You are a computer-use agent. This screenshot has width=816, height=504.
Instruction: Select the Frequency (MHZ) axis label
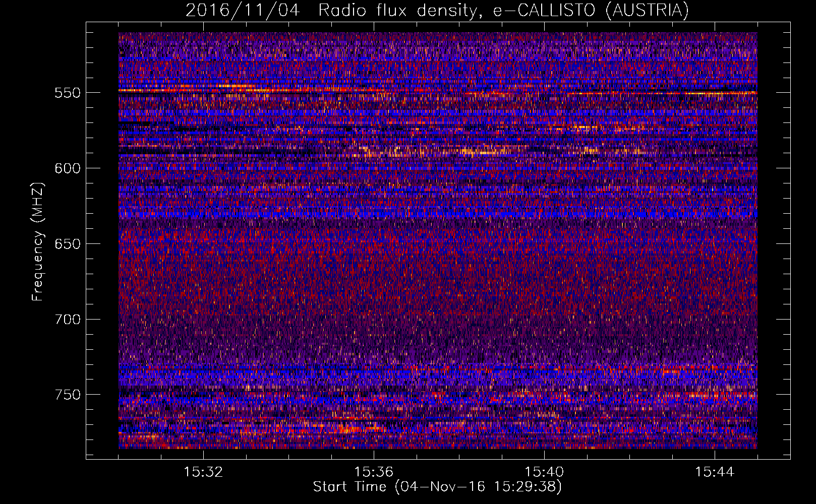pos(38,241)
